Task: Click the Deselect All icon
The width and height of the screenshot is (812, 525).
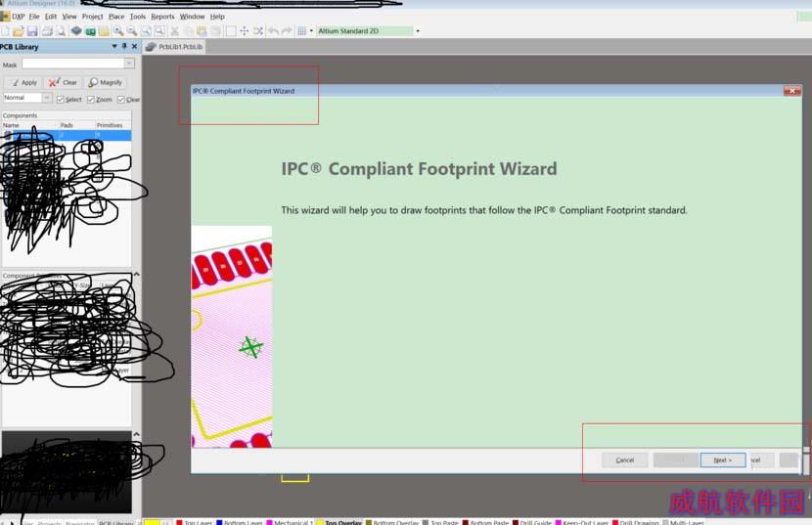Action: click(258, 31)
